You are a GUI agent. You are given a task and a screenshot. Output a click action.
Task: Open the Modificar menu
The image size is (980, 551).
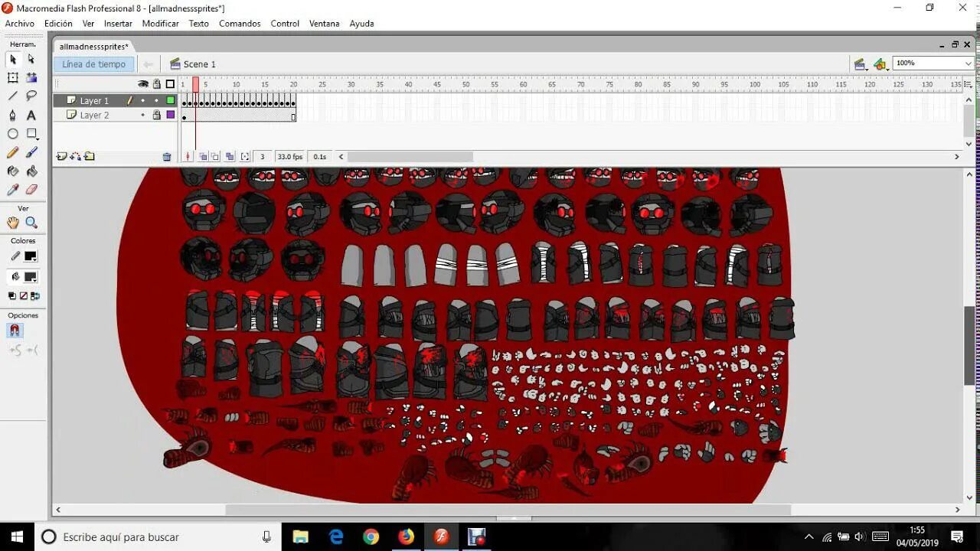click(161, 24)
